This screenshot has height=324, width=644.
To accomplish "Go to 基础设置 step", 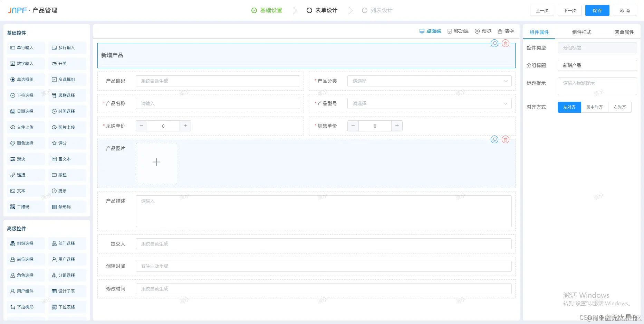I will [x=267, y=10].
